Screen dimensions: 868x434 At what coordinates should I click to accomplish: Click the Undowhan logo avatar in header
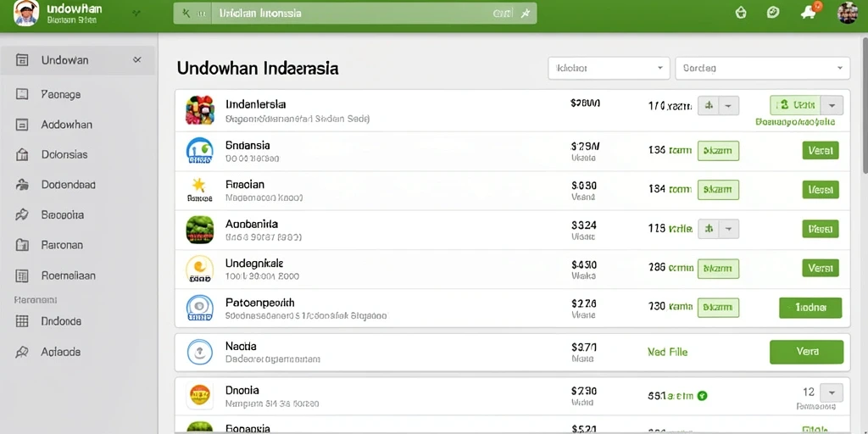(x=26, y=14)
